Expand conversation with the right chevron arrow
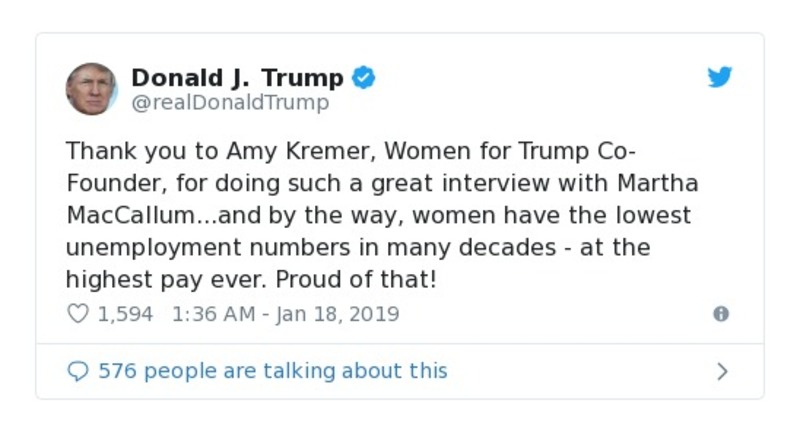The height and width of the screenshot is (432, 800). pyautogui.click(x=722, y=372)
